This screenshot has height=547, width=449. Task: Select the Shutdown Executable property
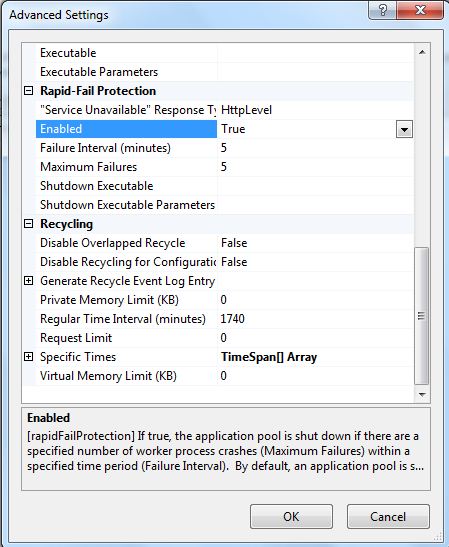126,186
